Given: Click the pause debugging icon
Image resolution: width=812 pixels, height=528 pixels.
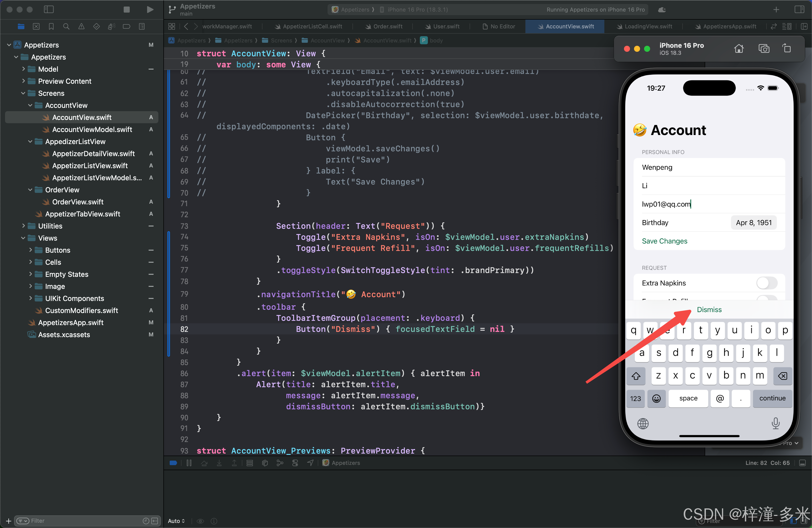Looking at the screenshot, I should click(x=189, y=463).
